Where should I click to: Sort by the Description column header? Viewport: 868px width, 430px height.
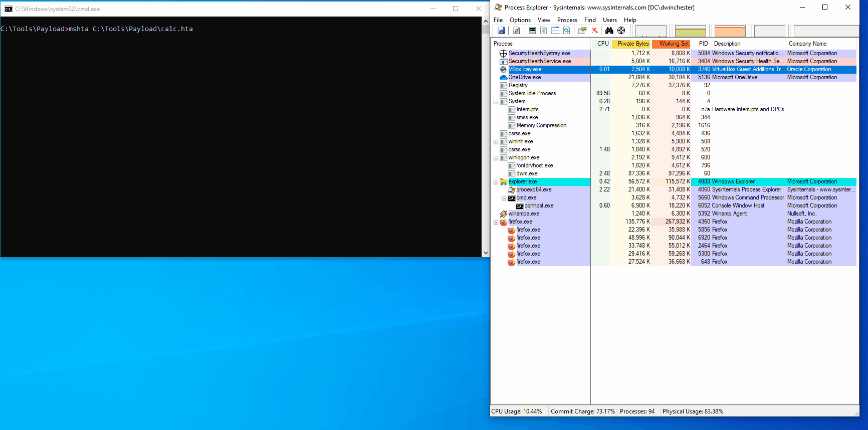tap(749, 44)
